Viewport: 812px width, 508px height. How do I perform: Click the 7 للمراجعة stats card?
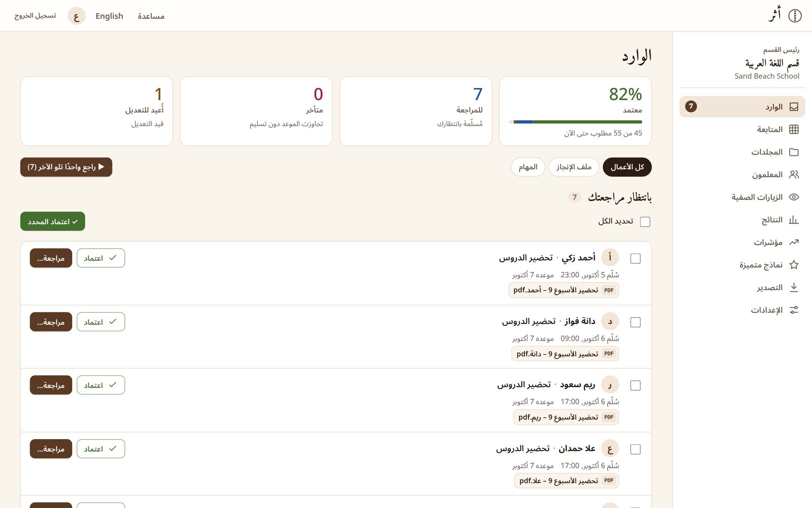(416, 111)
